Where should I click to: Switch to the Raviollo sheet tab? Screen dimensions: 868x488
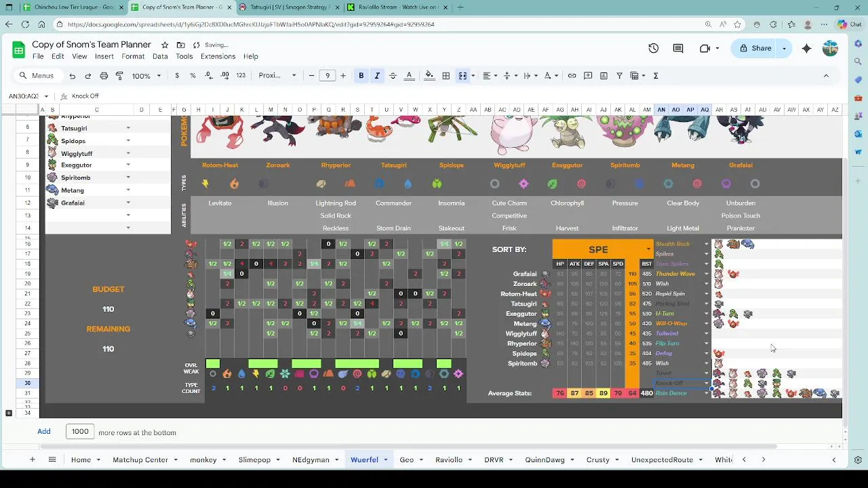(448, 460)
